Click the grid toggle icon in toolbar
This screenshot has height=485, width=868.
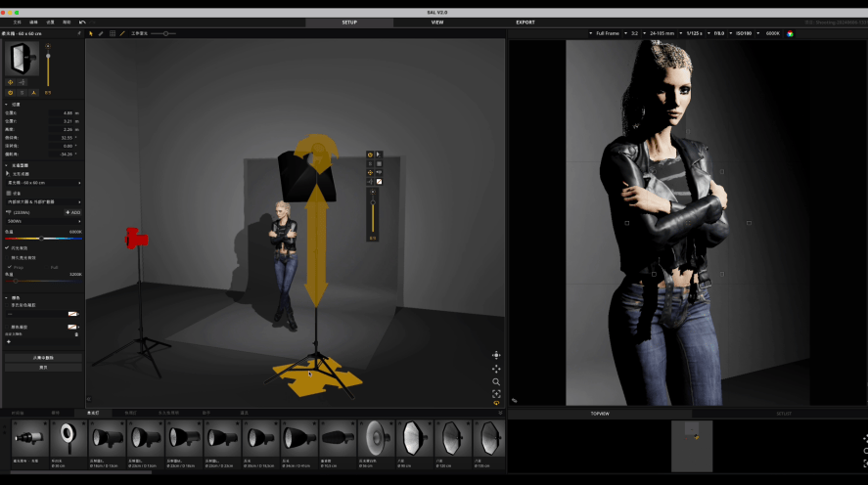[x=113, y=33]
